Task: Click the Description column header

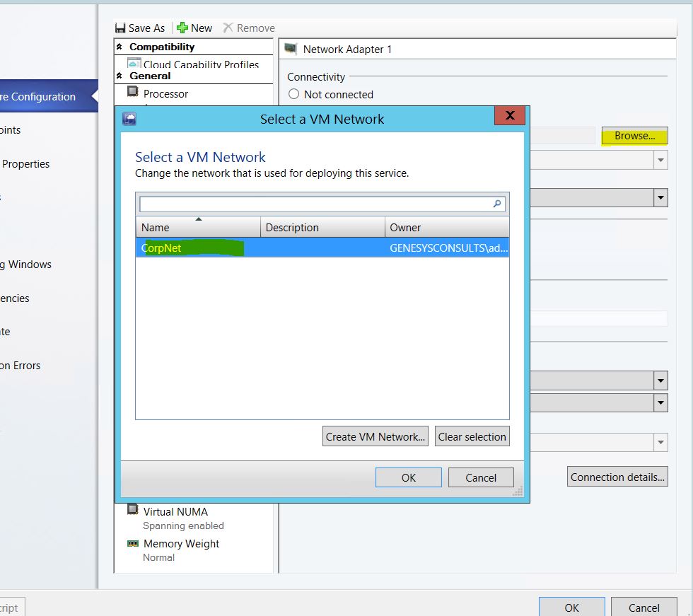Action: click(x=322, y=227)
